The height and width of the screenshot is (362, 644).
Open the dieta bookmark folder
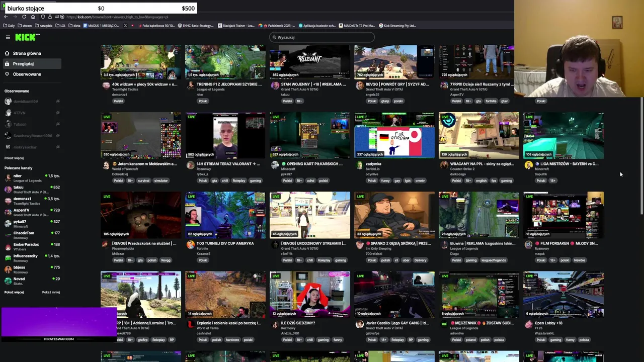click(74, 26)
